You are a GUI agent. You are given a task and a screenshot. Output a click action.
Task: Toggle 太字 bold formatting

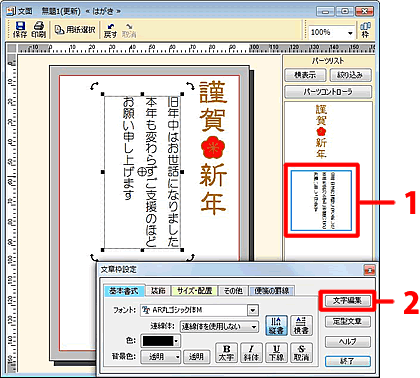[x=226, y=353]
